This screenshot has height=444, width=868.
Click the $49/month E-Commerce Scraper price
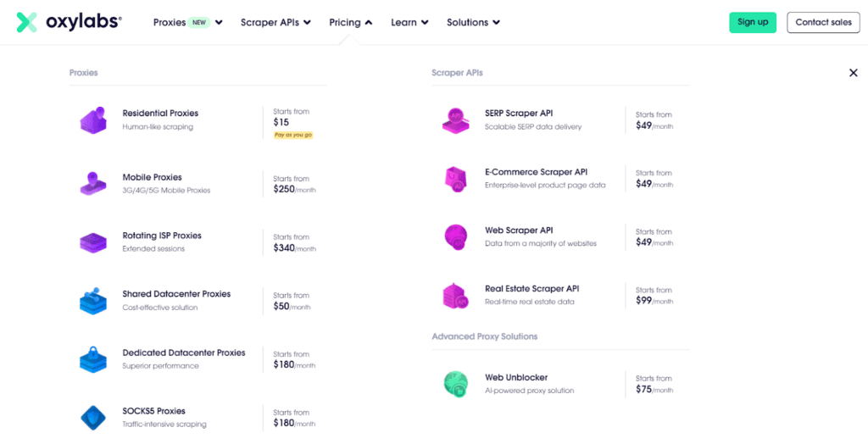pyautogui.click(x=654, y=184)
